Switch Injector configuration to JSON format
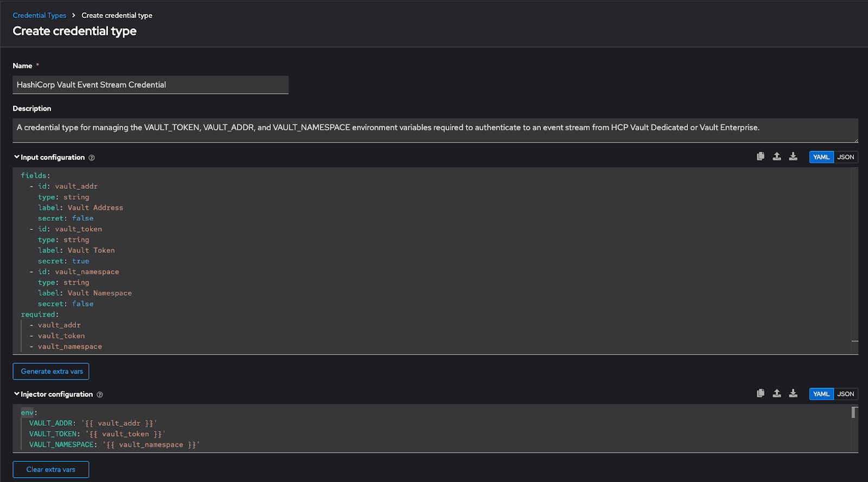Viewport: 868px width, 482px height. [x=845, y=394]
